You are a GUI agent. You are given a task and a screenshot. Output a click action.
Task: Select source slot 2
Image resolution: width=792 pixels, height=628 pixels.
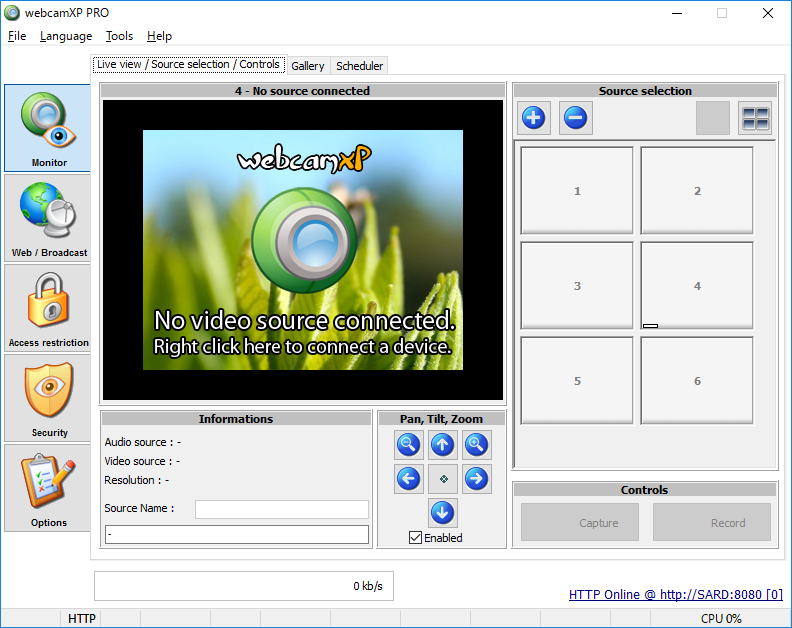click(697, 190)
